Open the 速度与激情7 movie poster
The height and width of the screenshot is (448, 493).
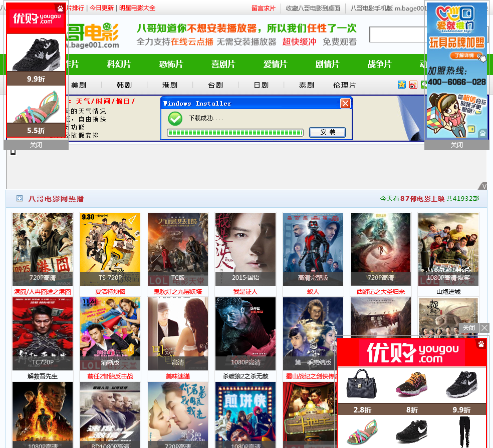[110, 415]
